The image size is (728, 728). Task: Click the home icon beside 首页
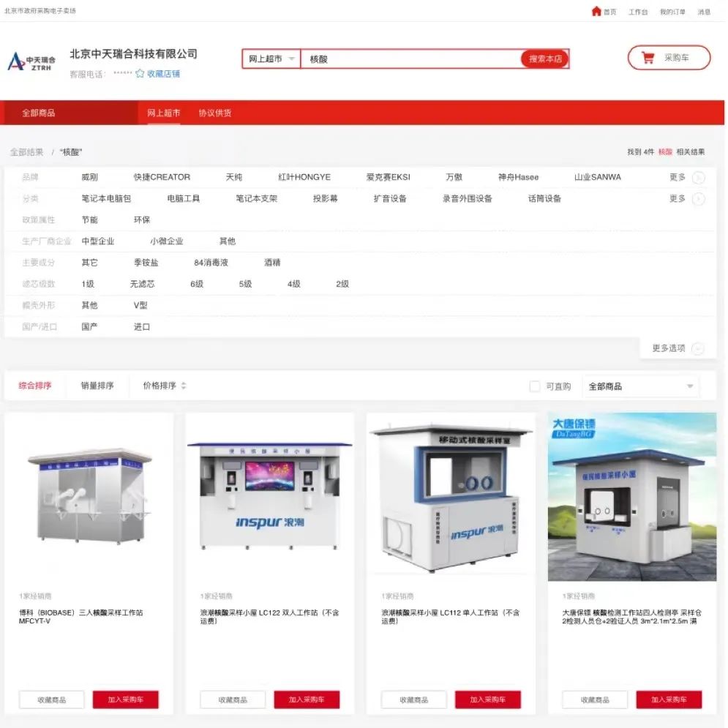click(x=596, y=12)
